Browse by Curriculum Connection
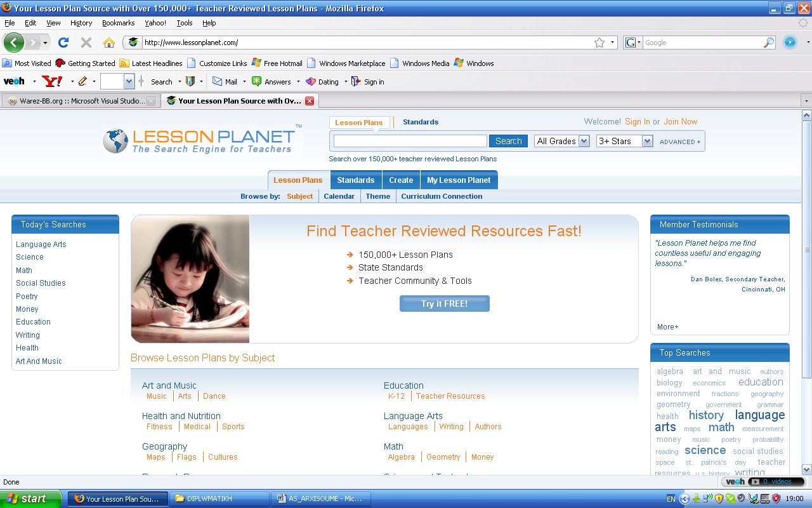The height and width of the screenshot is (508, 812). click(442, 196)
